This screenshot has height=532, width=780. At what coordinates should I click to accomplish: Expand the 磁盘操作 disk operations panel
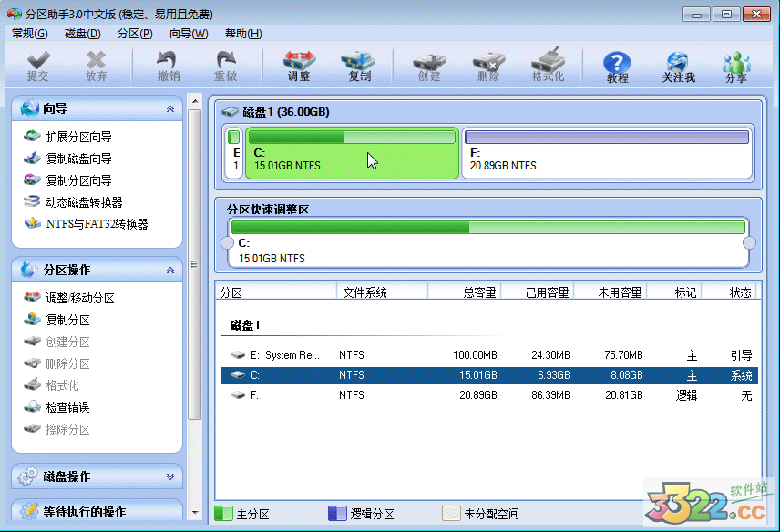[x=169, y=476]
